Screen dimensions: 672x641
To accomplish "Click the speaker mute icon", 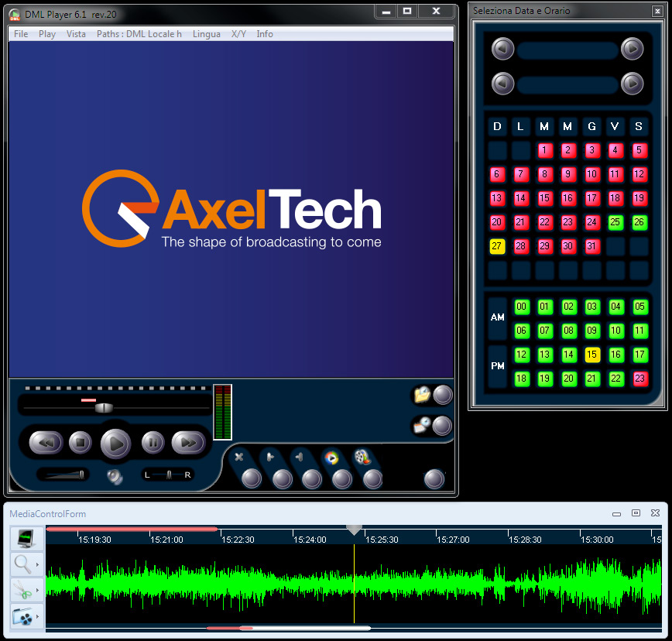I will tap(115, 476).
